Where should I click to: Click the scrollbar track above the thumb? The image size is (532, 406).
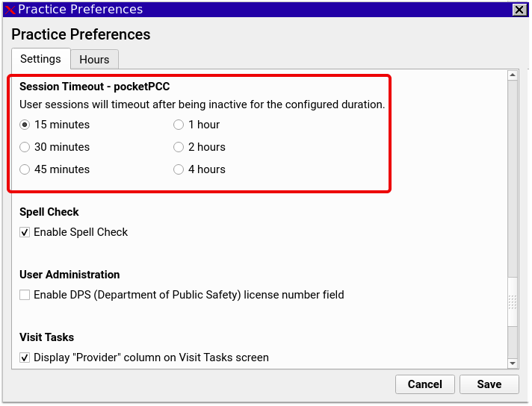(513, 178)
